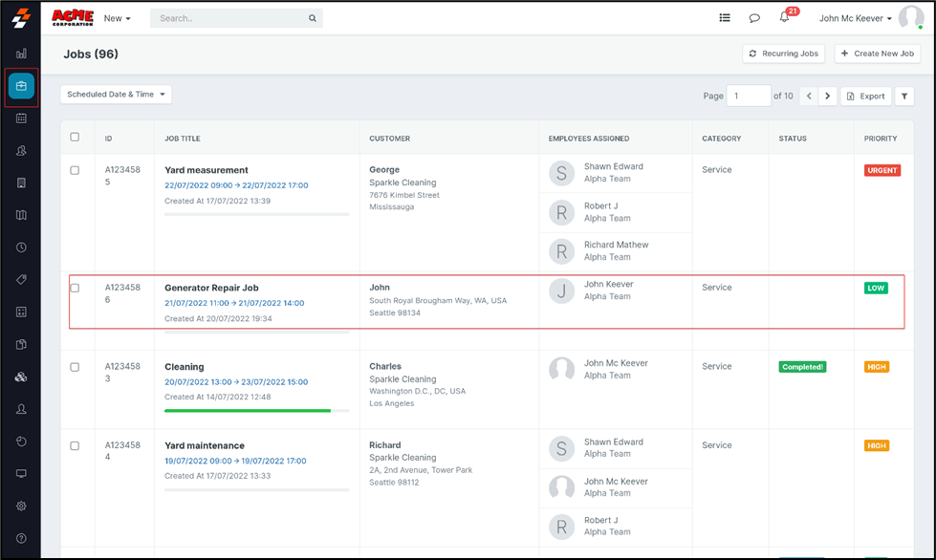936x560 pixels.
Task: Click the help question mark sidebar icon
Action: [21, 539]
